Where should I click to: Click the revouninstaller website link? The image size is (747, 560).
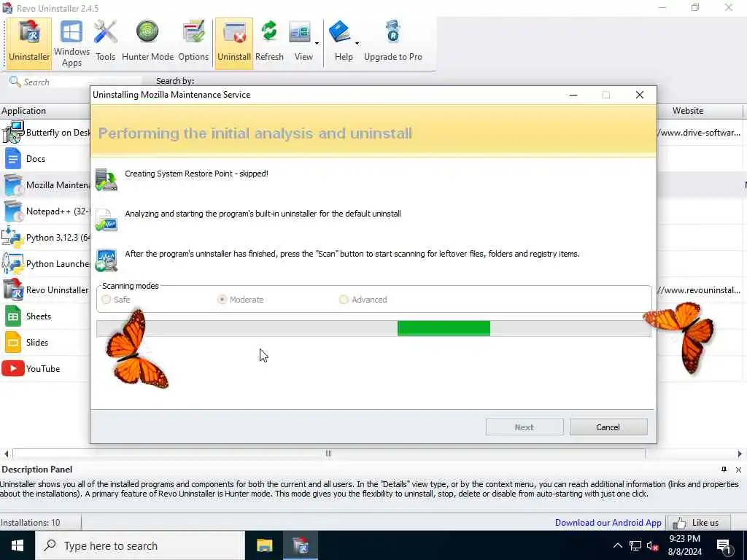(x=699, y=289)
